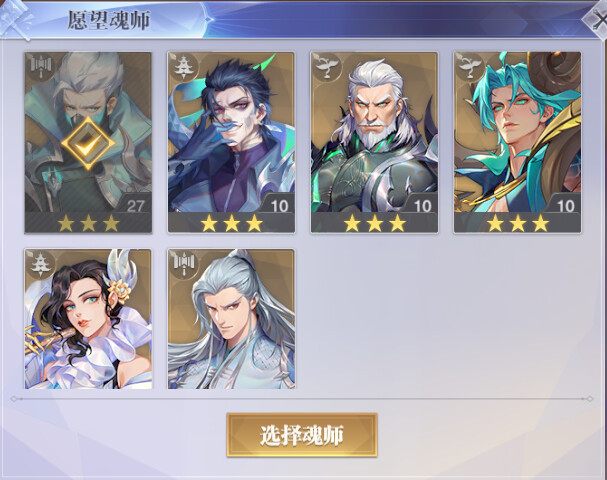Click the 10 badge on teal-haired card
Screen dimensions: 607x480
click(566, 206)
